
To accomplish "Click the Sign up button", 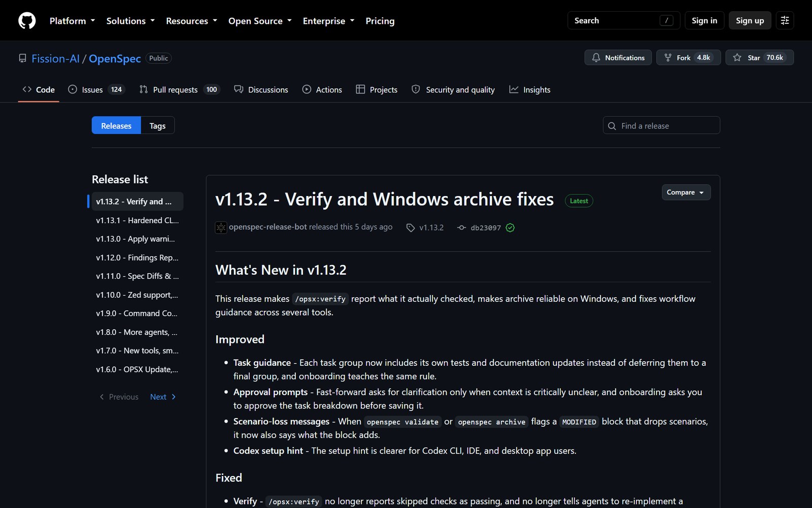I will pos(750,20).
